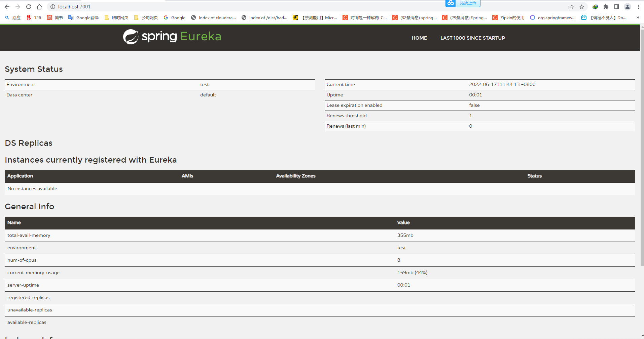Click total-avail-memory value 355mb

point(405,235)
